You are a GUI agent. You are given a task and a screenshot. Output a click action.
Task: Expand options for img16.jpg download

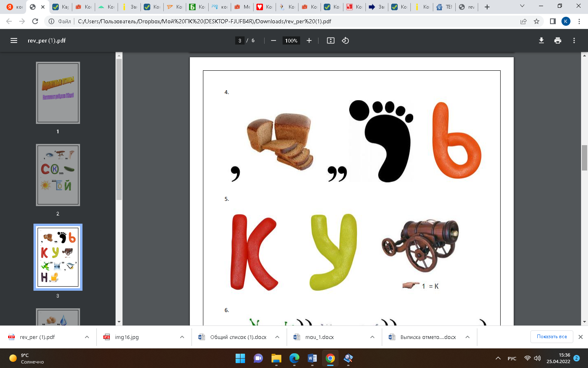[x=182, y=337]
